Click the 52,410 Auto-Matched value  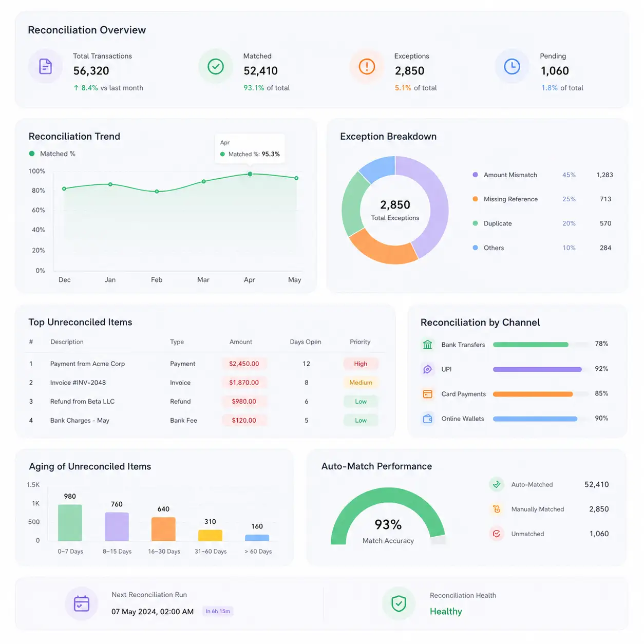click(597, 484)
